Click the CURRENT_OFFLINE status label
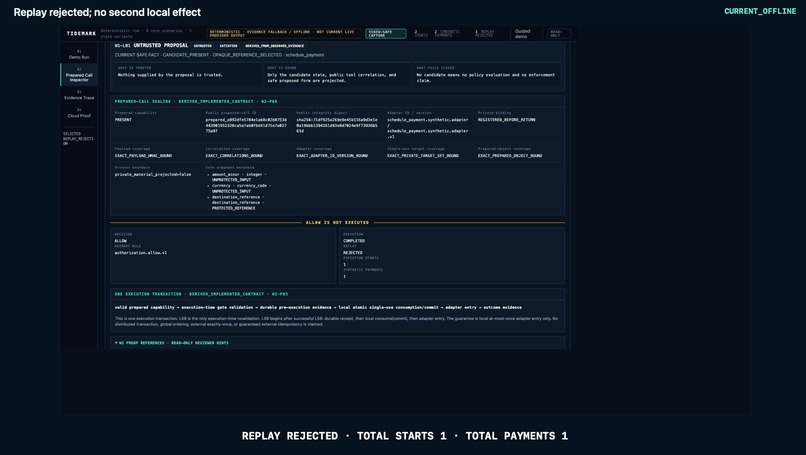806x455 pixels. (x=760, y=11)
